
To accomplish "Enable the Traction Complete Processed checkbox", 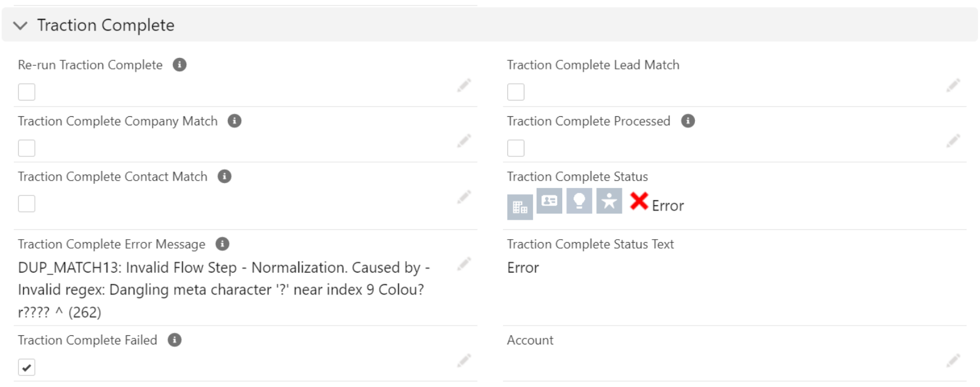I will [516, 147].
